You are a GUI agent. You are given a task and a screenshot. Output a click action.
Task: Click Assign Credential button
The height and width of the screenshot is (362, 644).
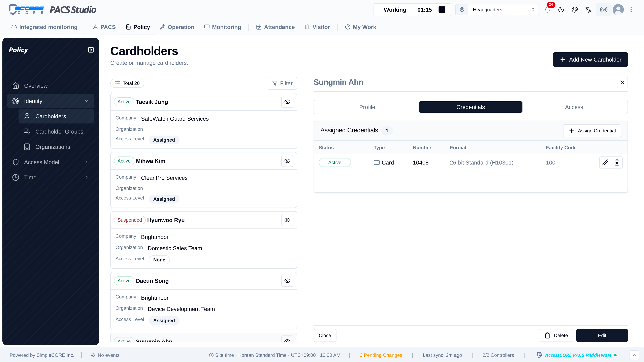point(592,131)
